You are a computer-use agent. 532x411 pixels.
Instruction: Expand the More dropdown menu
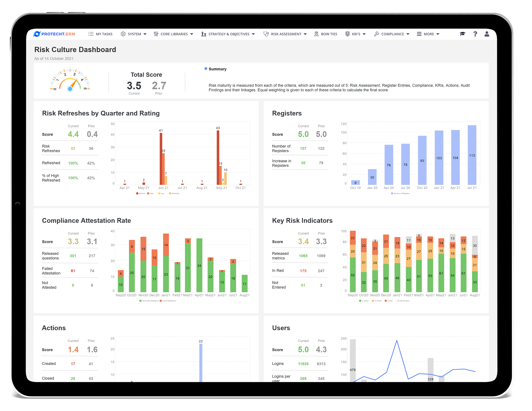point(438,34)
